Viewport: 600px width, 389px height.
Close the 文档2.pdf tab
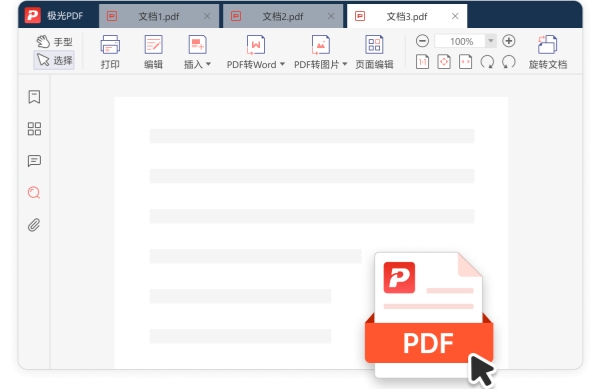[331, 16]
